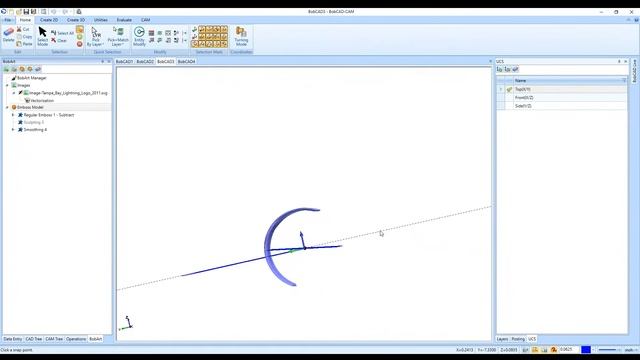Open the File menu
This screenshot has width=640, height=360.
(x=7, y=20)
